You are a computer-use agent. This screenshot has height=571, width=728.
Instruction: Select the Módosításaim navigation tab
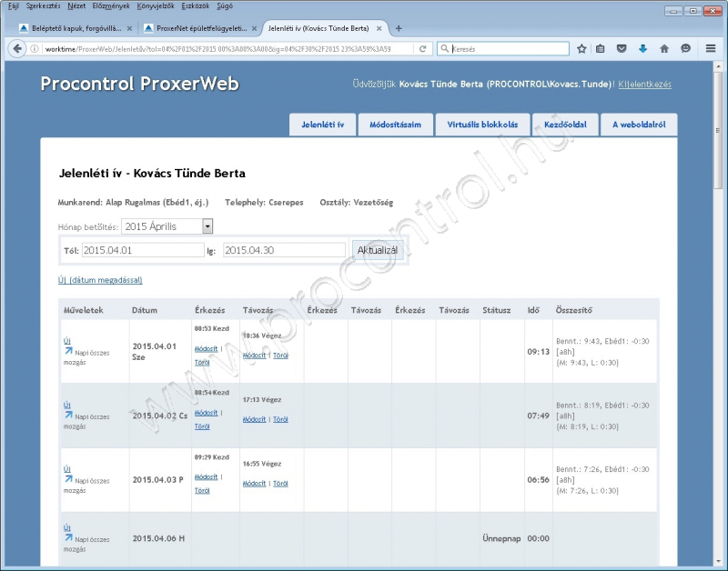pyautogui.click(x=395, y=125)
